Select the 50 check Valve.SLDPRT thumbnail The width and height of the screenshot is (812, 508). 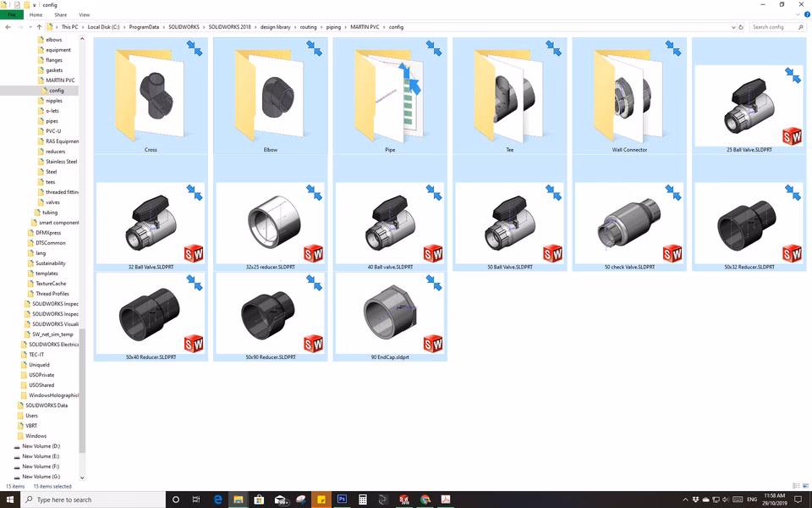(x=629, y=220)
